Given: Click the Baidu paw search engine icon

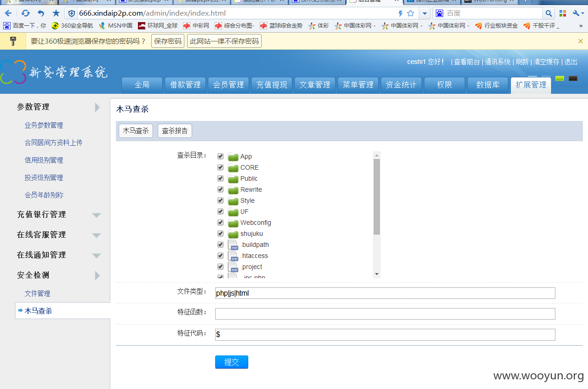Looking at the screenshot, I should point(440,13).
